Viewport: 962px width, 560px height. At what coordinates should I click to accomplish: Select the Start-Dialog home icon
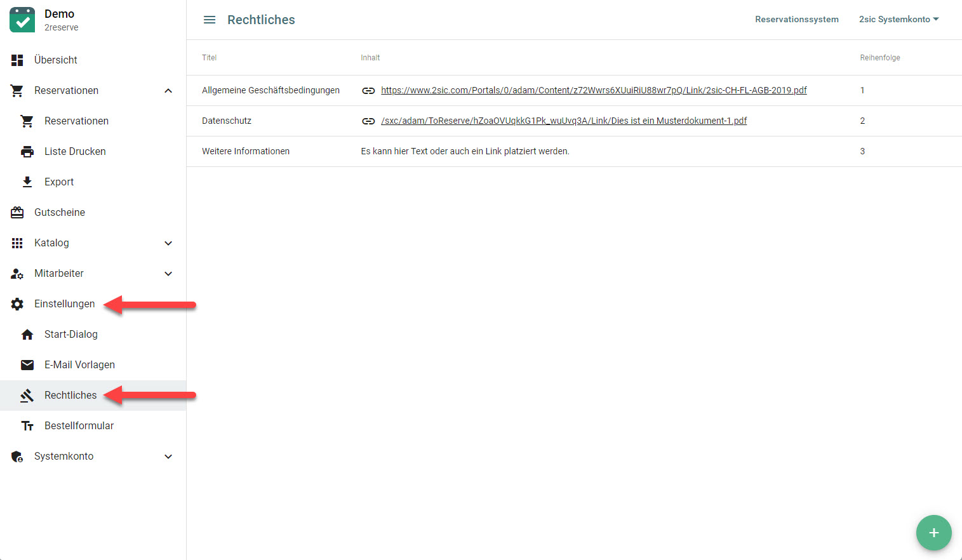point(27,335)
